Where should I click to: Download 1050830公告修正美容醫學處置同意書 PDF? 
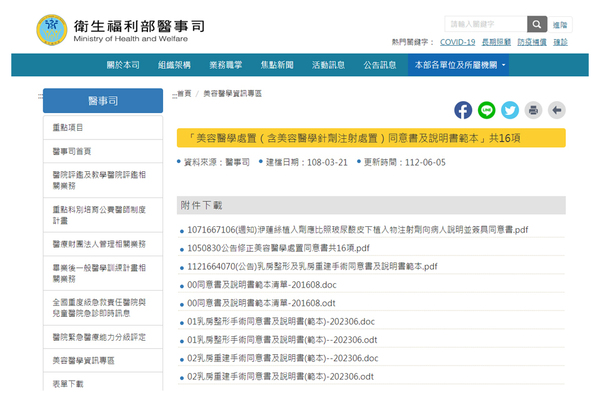(x=279, y=248)
